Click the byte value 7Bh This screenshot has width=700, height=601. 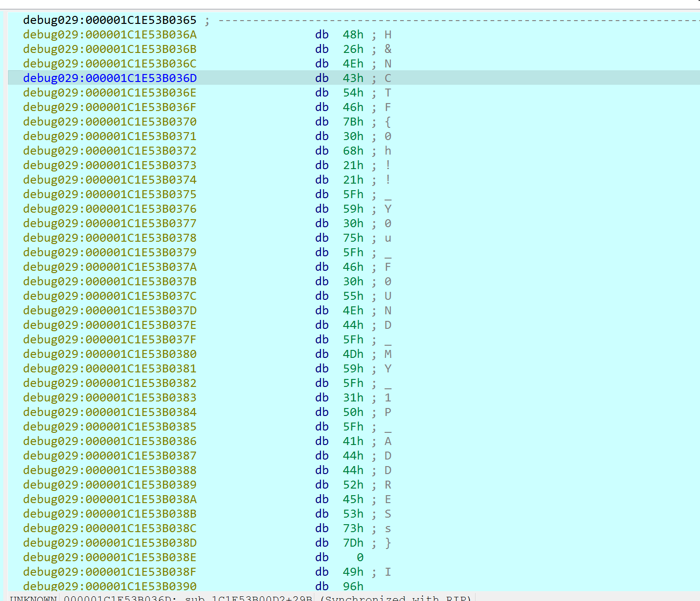353,122
